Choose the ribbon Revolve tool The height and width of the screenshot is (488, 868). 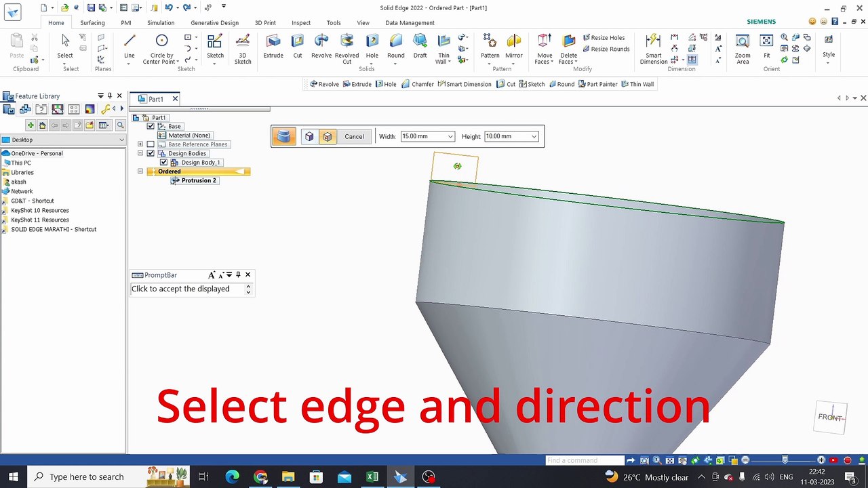[x=321, y=46]
